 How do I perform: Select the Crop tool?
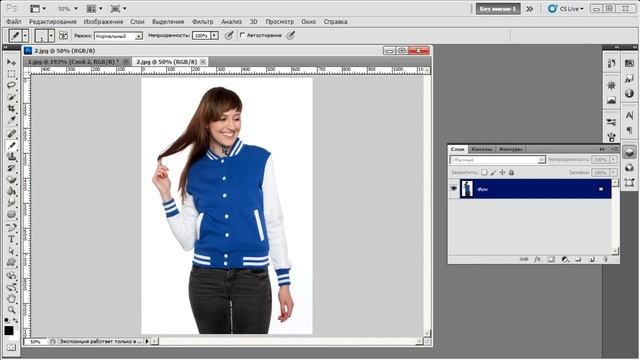pyautogui.click(x=11, y=109)
